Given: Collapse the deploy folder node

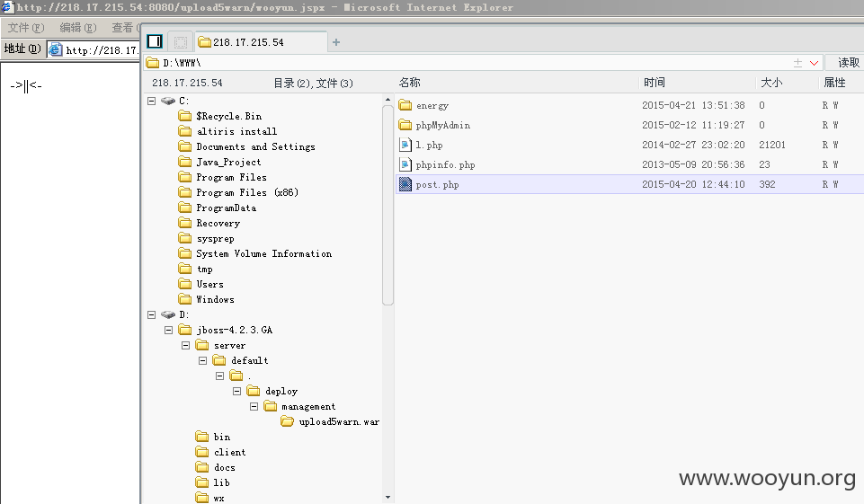Looking at the screenshot, I should tap(237, 391).
